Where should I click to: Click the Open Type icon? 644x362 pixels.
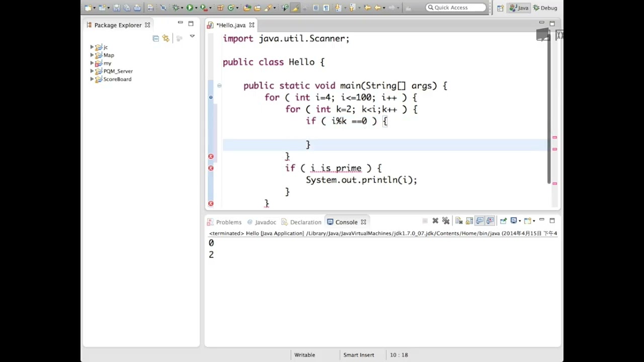point(247,8)
